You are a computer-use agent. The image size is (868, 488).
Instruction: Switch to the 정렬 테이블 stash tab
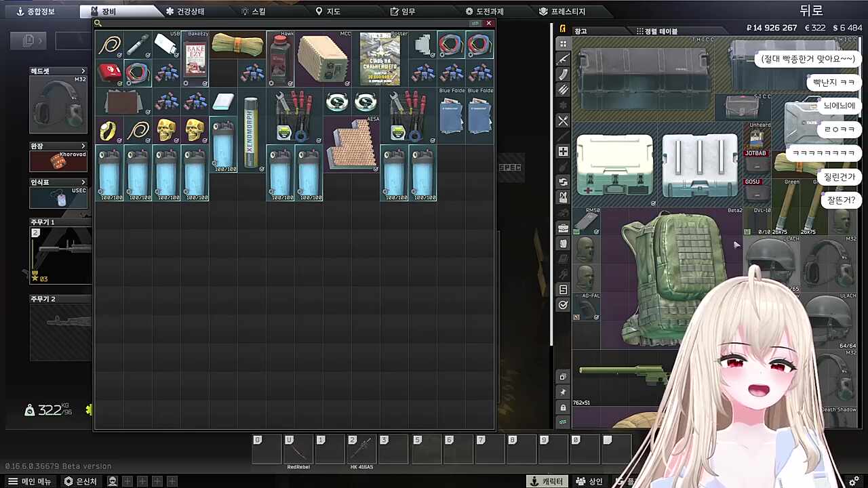[x=657, y=31]
